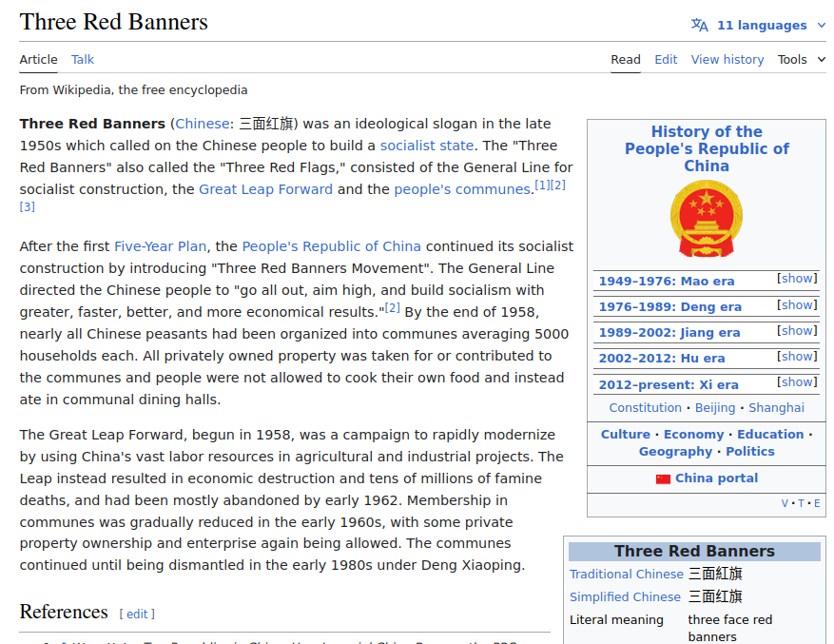This screenshot has width=834, height=644.
Task: Open the Beijing link in sidebar
Action: 715,408
